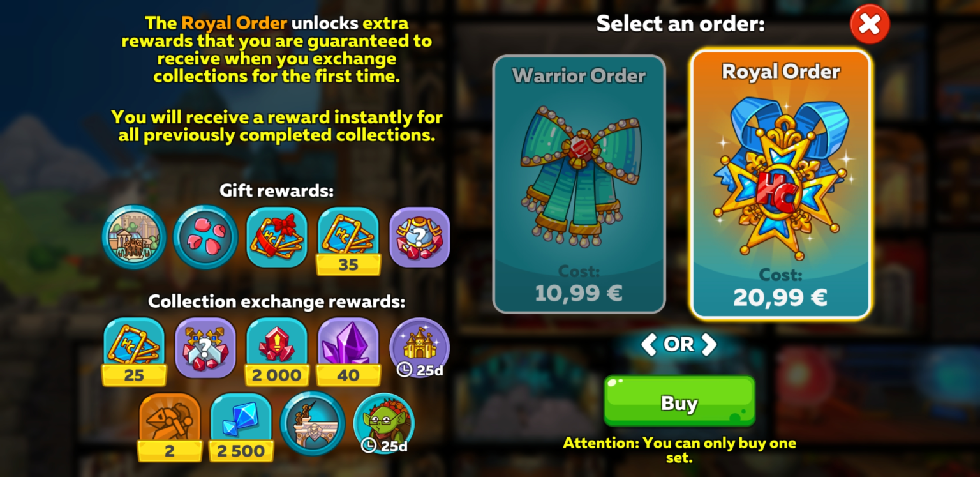The image size is (980, 477).
Task: Select the mystery arrows exchange reward
Action: (205, 348)
